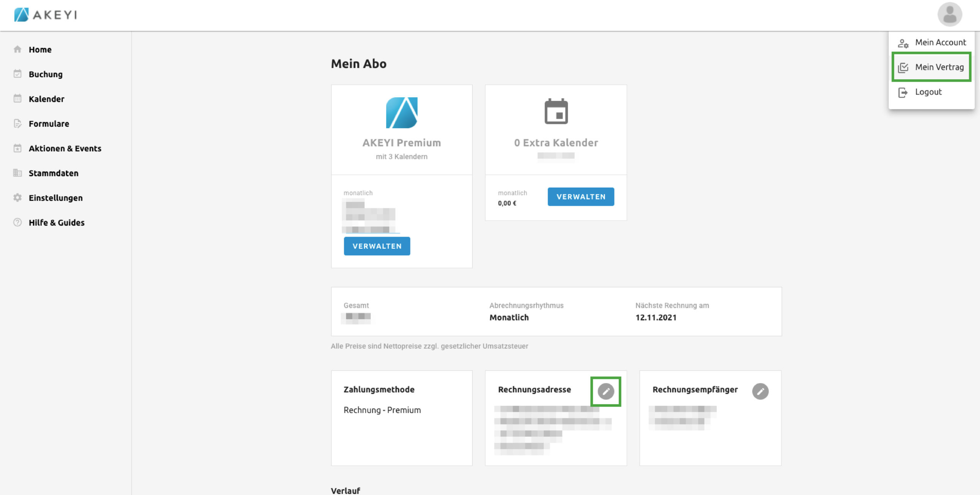980x495 pixels.
Task: Go to Kalender in the sidebar
Action: click(46, 99)
